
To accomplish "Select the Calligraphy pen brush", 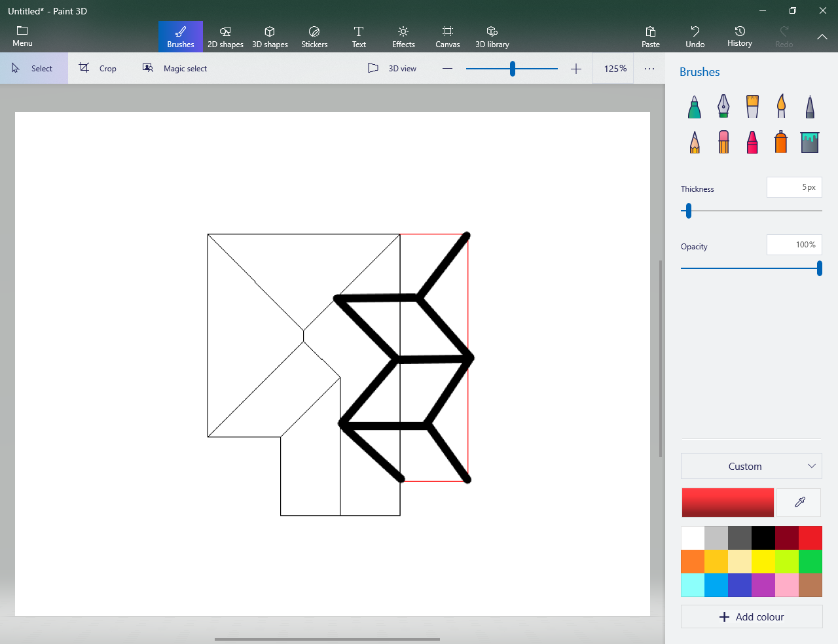I will tap(723, 106).
